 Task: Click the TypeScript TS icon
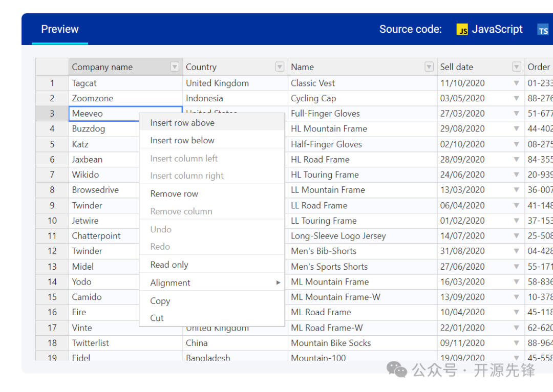[543, 30]
